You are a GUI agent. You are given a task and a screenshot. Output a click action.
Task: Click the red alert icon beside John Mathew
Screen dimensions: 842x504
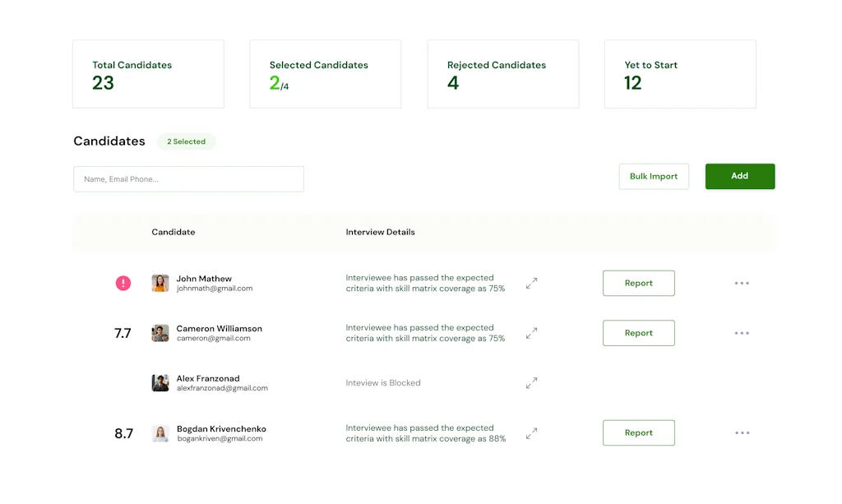pyautogui.click(x=123, y=283)
